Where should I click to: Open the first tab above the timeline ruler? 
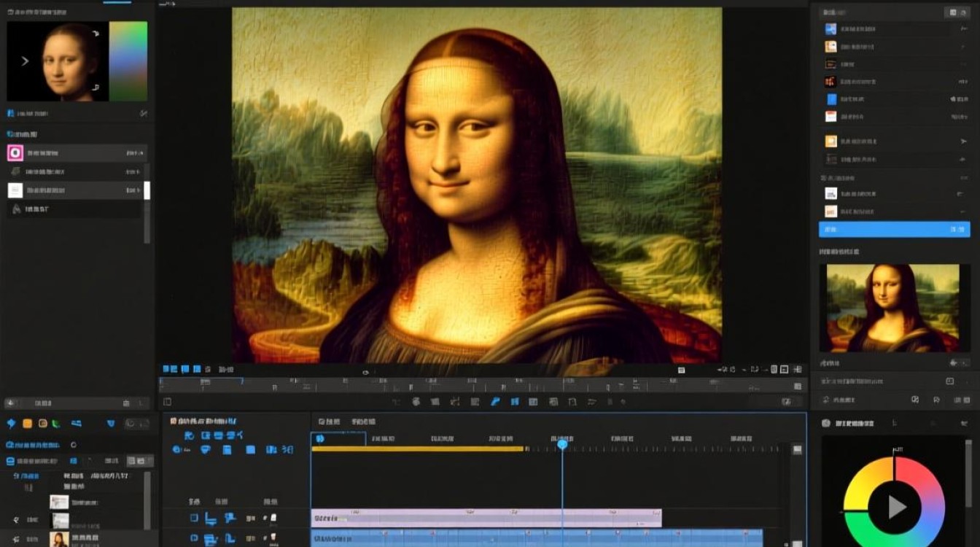pos(330,422)
